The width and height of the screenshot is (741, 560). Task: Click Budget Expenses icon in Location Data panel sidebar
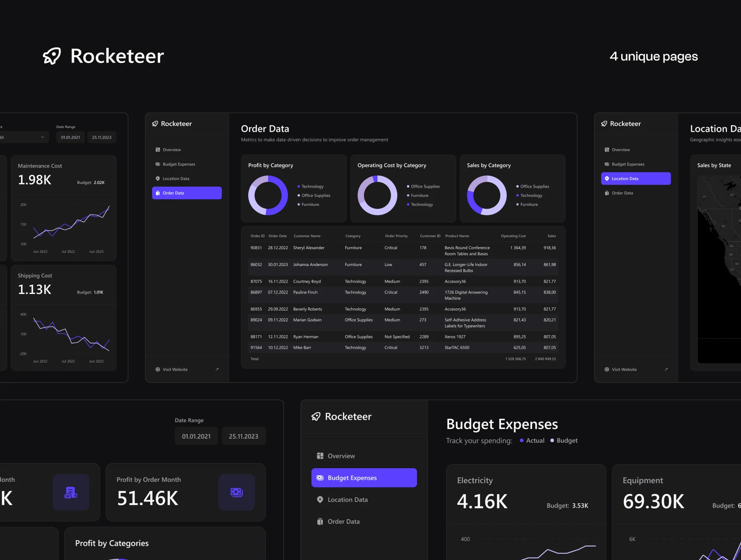[x=607, y=164]
